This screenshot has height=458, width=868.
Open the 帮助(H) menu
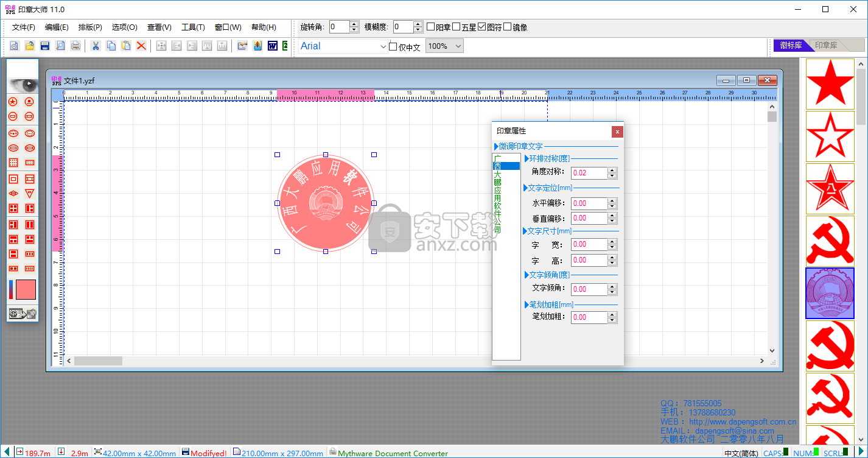pyautogui.click(x=264, y=27)
